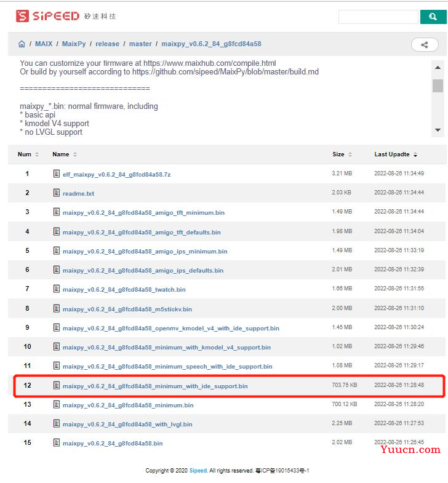The width and height of the screenshot is (448, 483).
Task: Click file icon of amigo_ips_minimum.bin
Action: pos(57,251)
